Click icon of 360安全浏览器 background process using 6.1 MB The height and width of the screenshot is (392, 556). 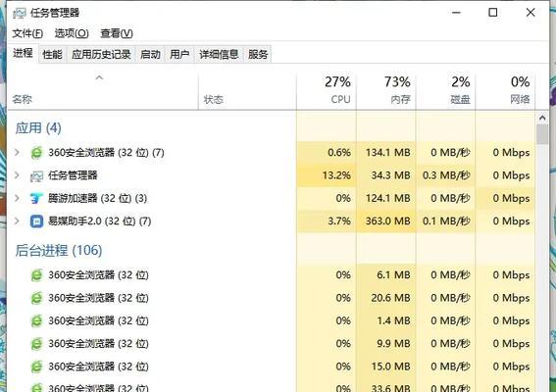click(36, 275)
